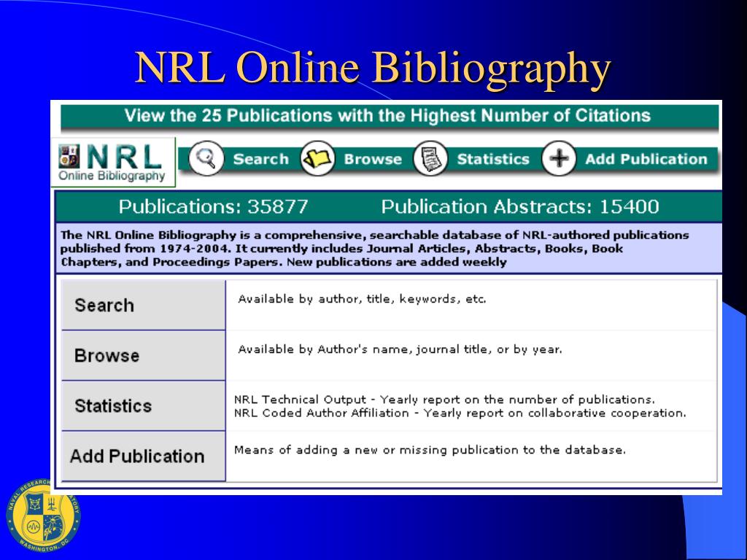This screenshot has width=747, height=560.
Task: Click 'Available by author, title, keywords, etc.'
Action: pyautogui.click(x=362, y=299)
